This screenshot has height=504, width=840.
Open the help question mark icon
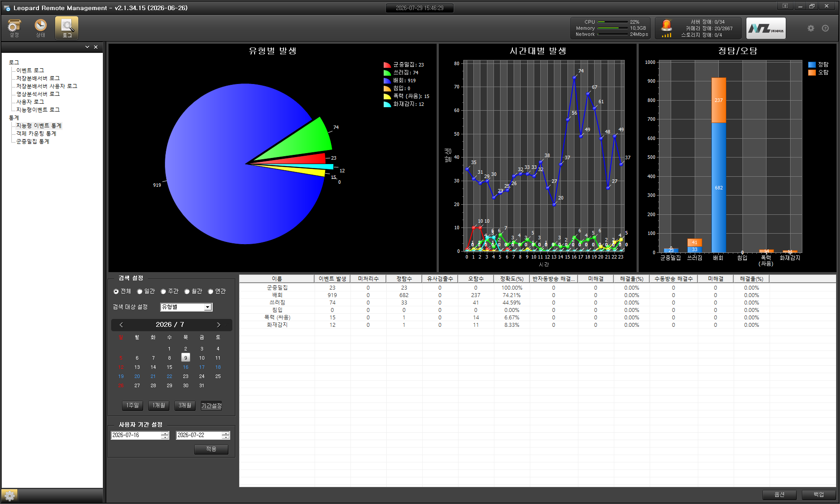(x=825, y=28)
